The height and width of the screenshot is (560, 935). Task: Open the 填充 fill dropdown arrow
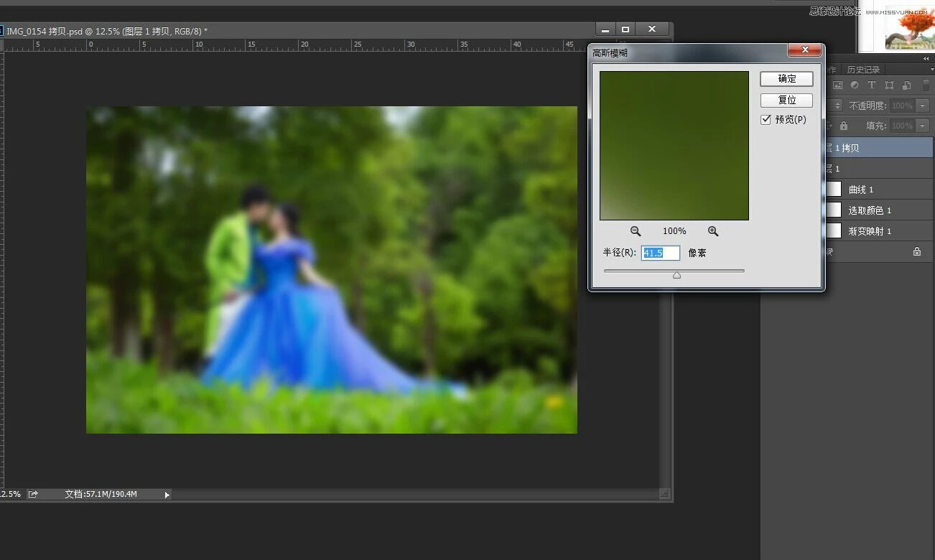923,126
